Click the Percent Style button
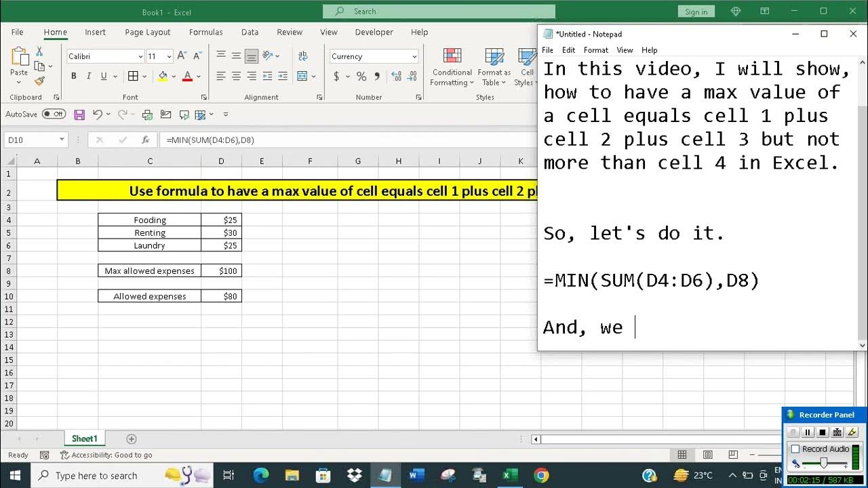Screen dimensions: 868x488 361,77
